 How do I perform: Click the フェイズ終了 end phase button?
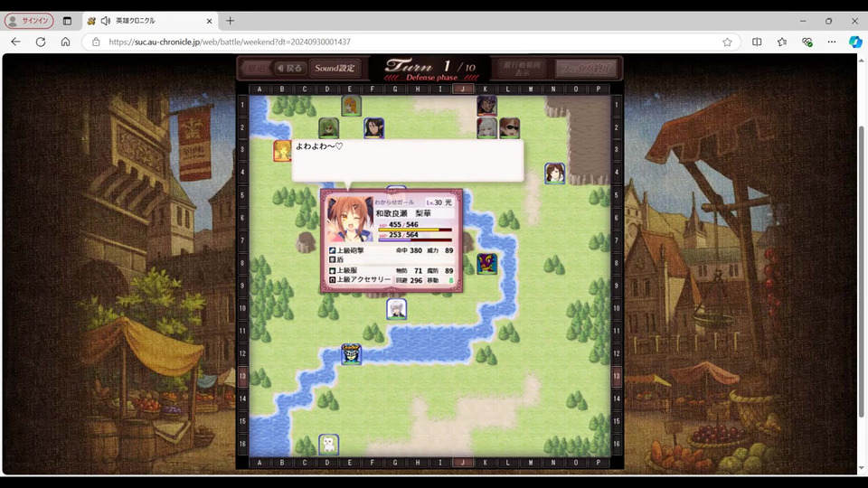(586, 69)
